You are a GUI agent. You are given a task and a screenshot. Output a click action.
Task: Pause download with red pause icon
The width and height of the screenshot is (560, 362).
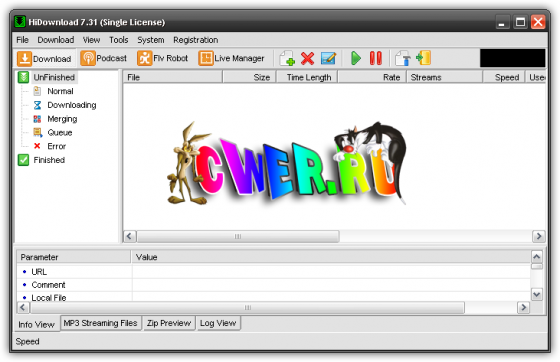click(375, 58)
